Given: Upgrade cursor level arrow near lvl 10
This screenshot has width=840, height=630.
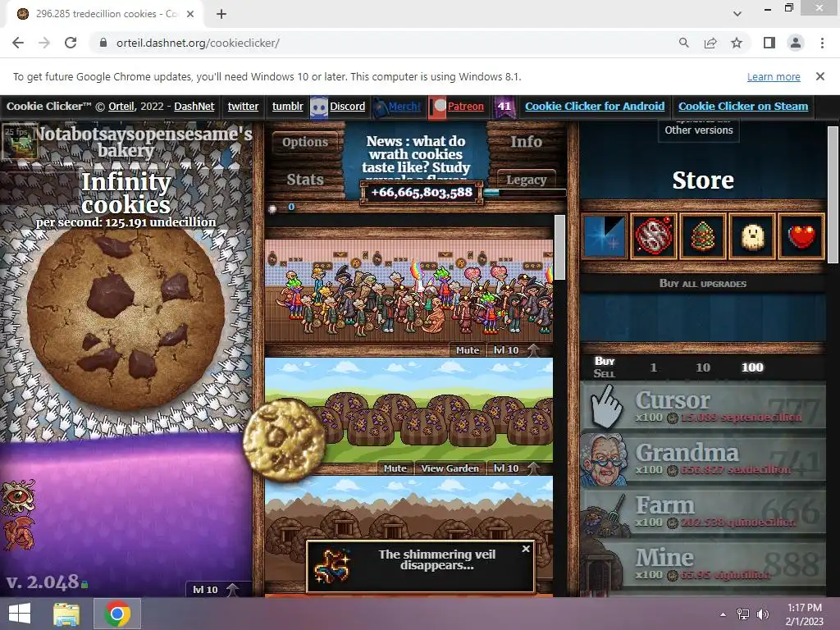Looking at the screenshot, I should pos(232,589).
